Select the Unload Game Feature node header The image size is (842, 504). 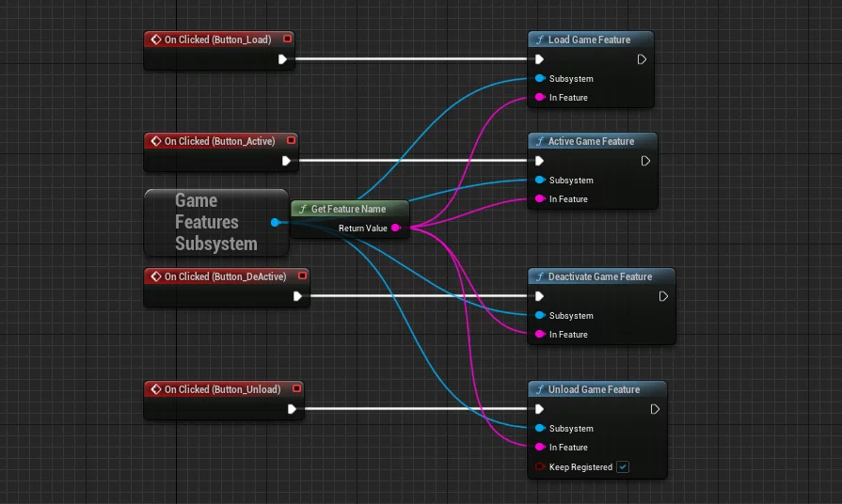click(x=594, y=389)
